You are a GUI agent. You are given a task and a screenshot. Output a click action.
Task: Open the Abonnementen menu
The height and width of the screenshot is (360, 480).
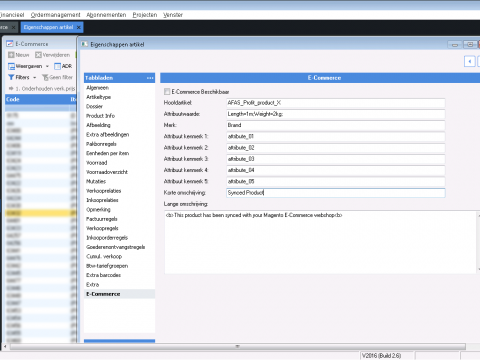click(106, 15)
